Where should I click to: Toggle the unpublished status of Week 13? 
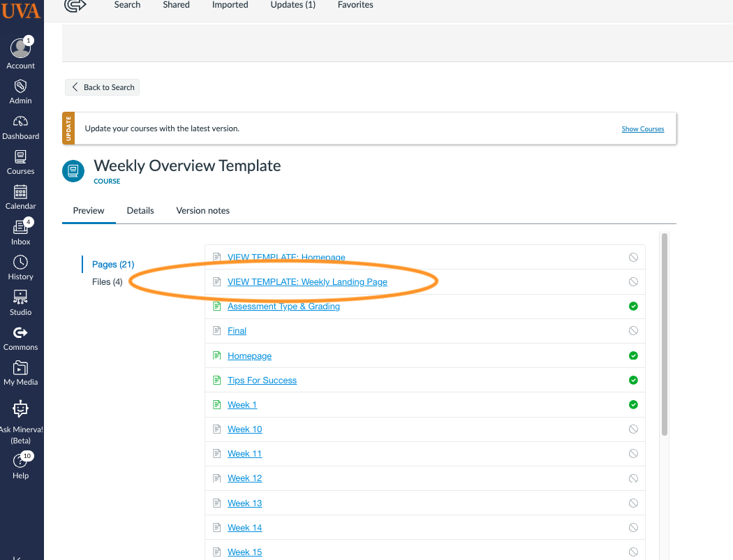[633, 503]
